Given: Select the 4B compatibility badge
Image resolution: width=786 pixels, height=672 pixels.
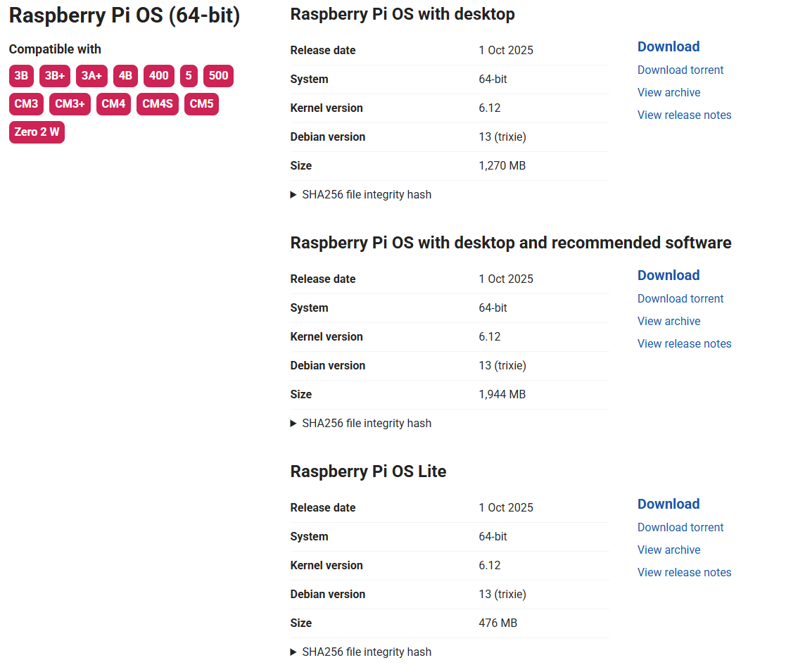Looking at the screenshot, I should pos(125,75).
